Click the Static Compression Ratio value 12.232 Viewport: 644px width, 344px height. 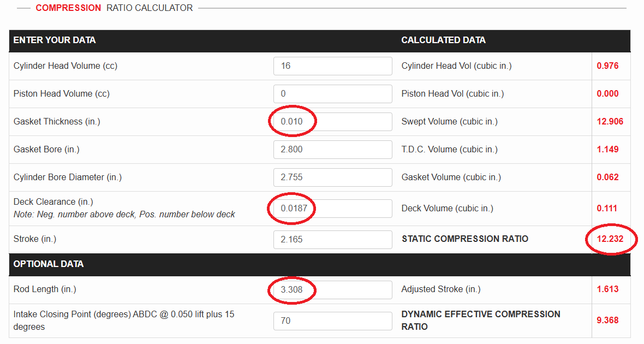(610, 239)
